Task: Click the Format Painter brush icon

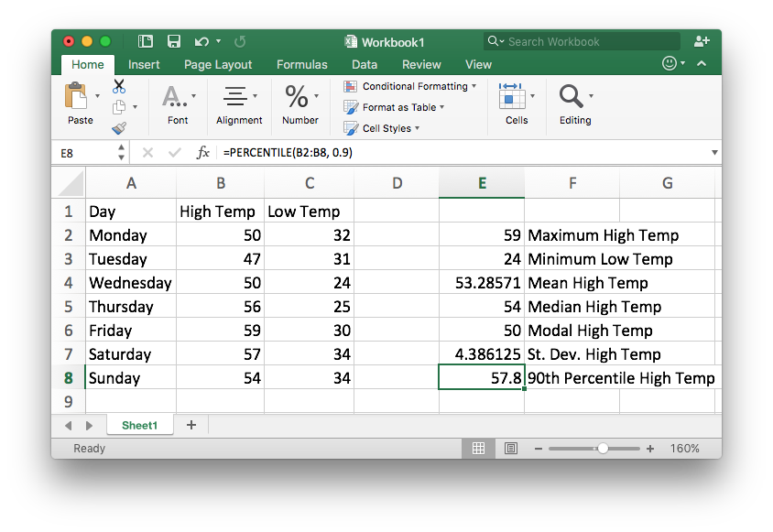Action: pyautogui.click(x=119, y=128)
